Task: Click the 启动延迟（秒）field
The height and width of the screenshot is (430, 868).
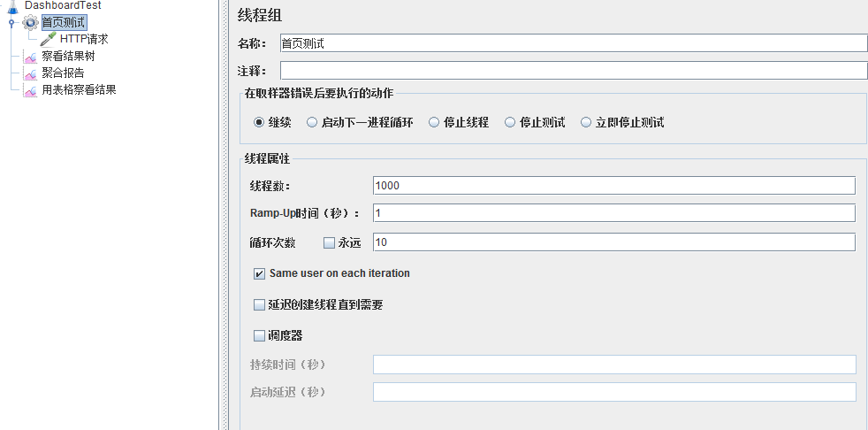Action: click(x=614, y=392)
